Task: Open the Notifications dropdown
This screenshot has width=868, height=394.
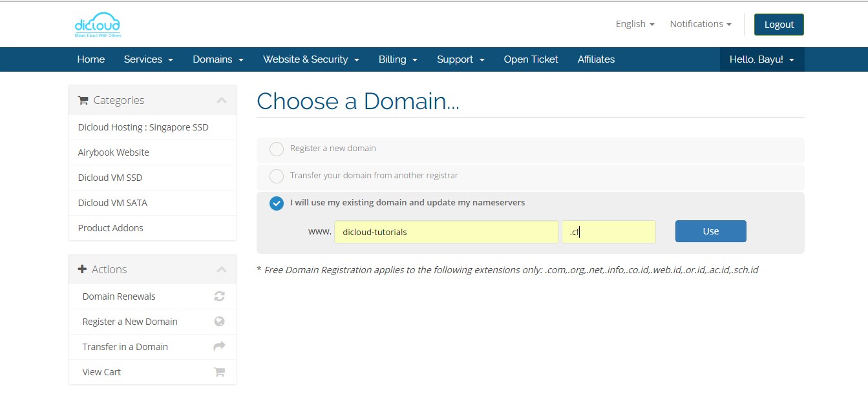Action: 701,24
